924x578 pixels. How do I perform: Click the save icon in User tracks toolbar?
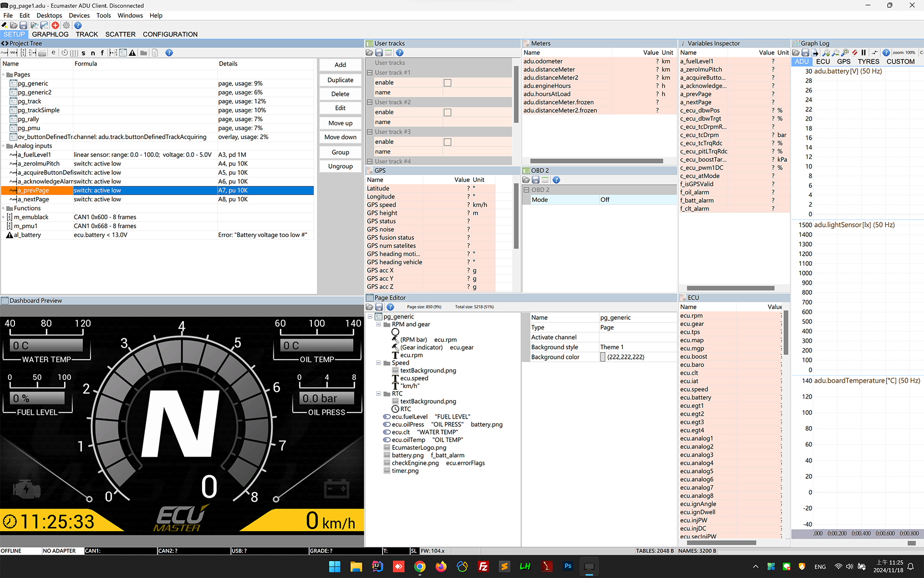(379, 53)
